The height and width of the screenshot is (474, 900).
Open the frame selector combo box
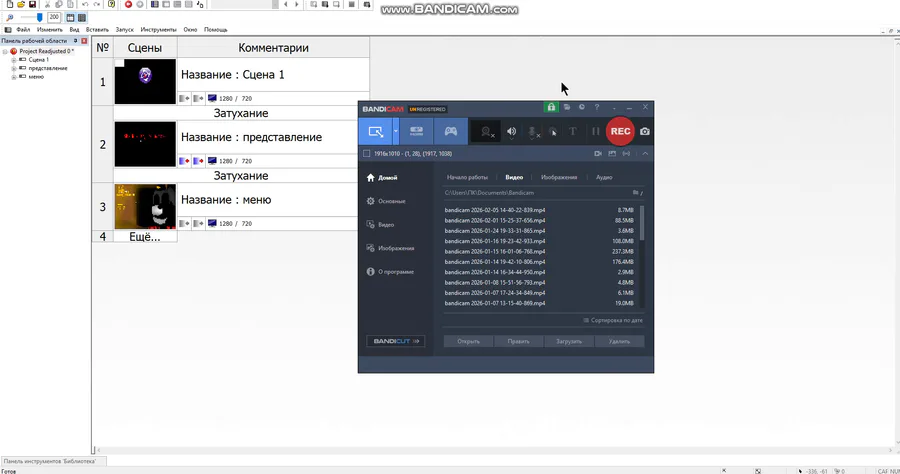pyautogui.click(x=244, y=4)
